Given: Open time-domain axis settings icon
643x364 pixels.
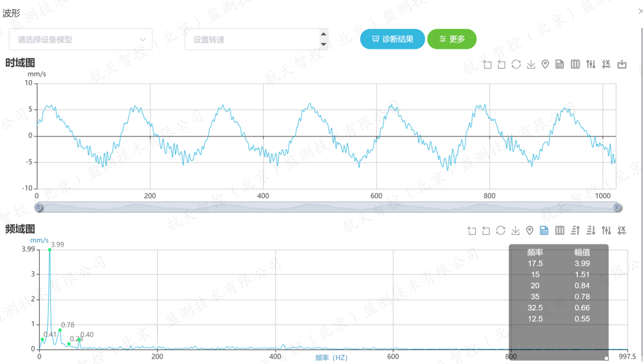Looking at the screenshot, I should (x=606, y=64).
